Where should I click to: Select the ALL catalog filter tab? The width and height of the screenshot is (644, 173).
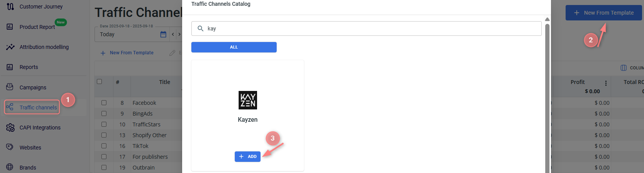point(234,47)
